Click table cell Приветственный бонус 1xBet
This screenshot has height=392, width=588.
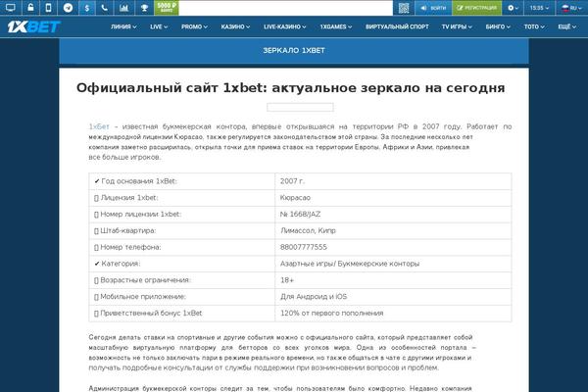[x=181, y=314]
